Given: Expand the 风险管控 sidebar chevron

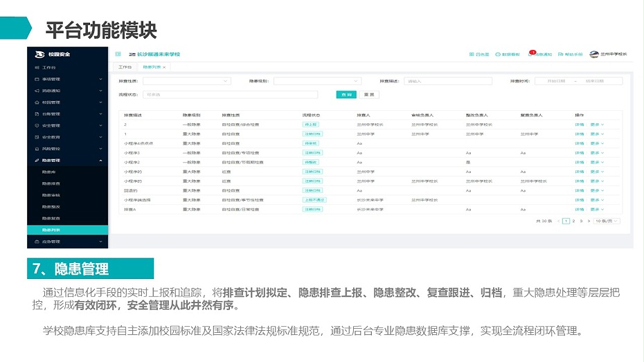Looking at the screenshot, I should pos(100,149).
